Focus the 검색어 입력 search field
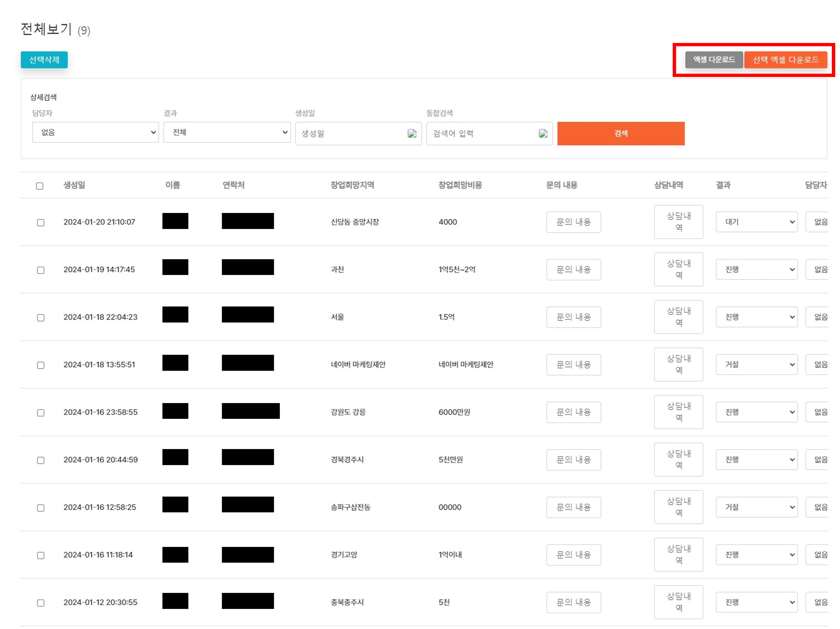The height and width of the screenshot is (629, 840). pyautogui.click(x=489, y=133)
